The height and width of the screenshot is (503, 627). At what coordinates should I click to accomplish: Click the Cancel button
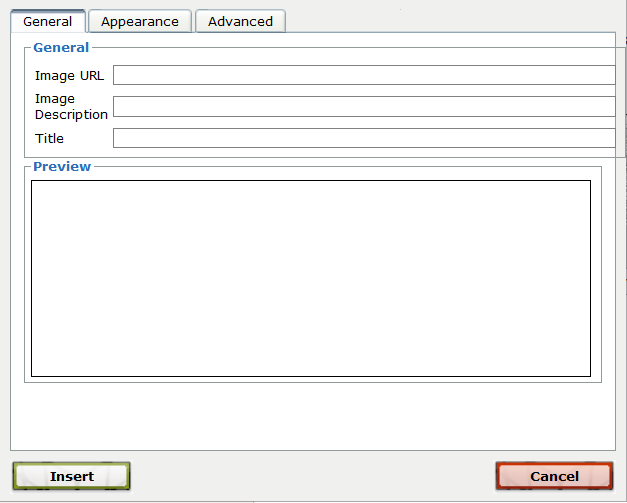(554, 476)
